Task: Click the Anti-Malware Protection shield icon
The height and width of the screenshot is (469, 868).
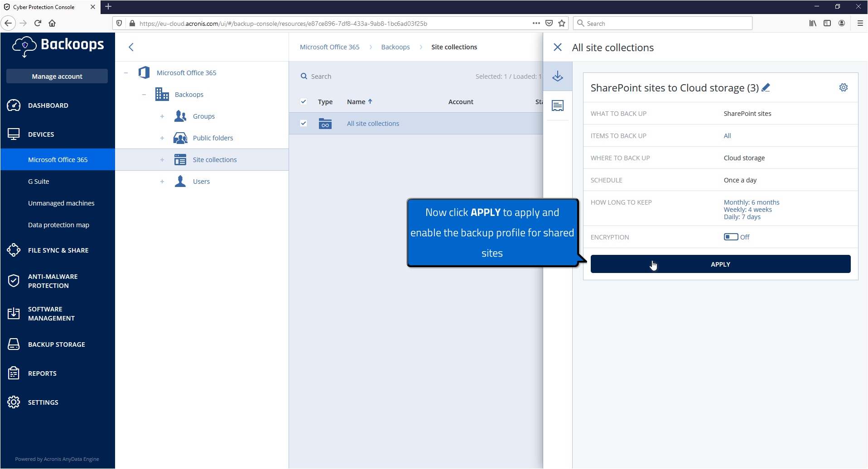Action: pos(14,281)
